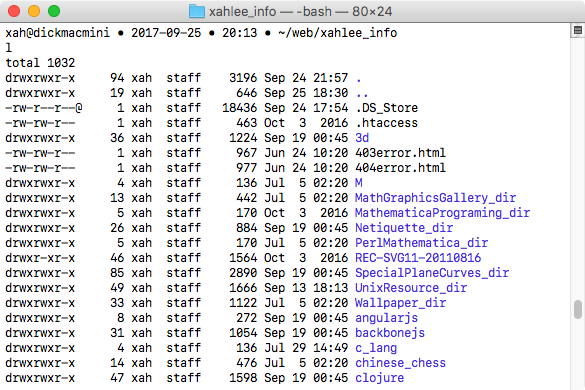This screenshot has width=585, height=390.
Task: Click the prompt time 20:13
Action: pyautogui.click(x=240, y=33)
